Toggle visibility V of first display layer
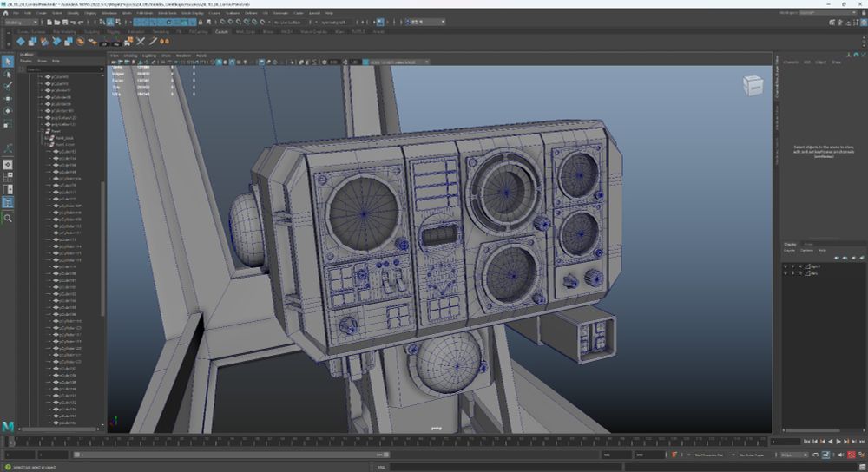 coord(787,266)
